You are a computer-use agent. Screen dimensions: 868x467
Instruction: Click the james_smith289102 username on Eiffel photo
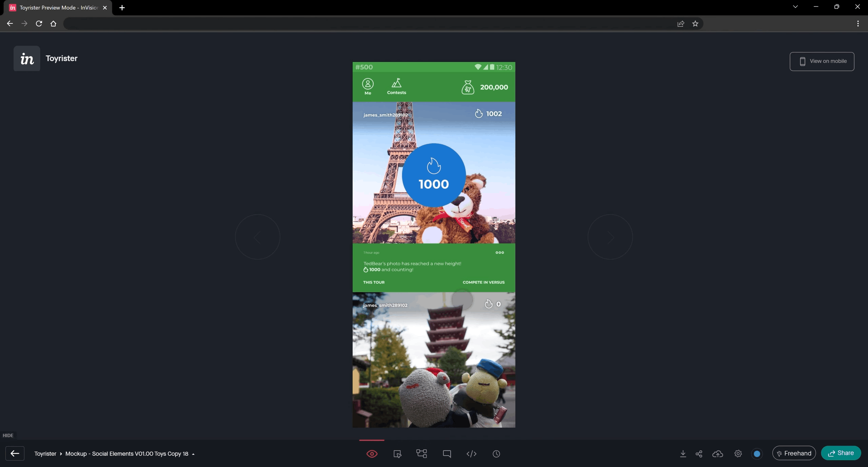[x=386, y=115]
